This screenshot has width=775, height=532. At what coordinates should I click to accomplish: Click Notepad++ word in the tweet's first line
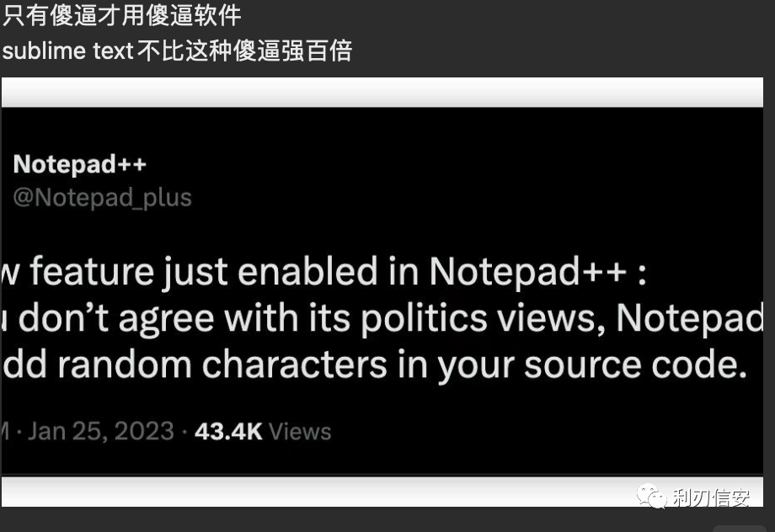(528, 271)
